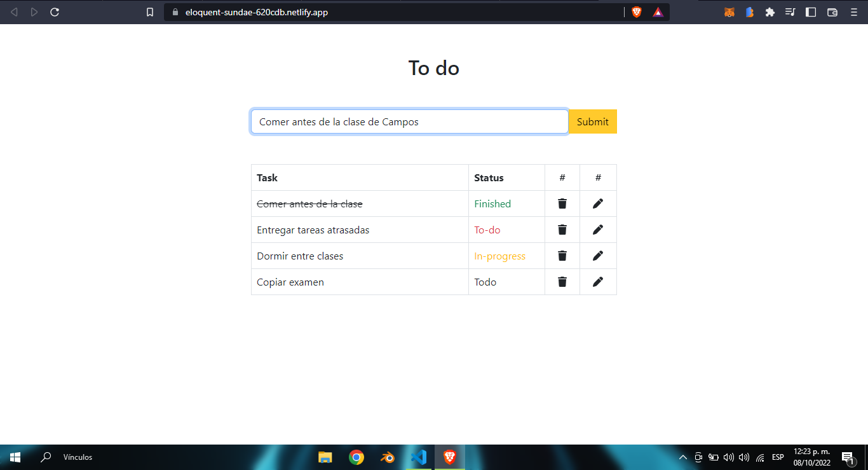The image size is (868, 470).
Task: Open the browser extensions puzzle icon
Action: (770, 11)
